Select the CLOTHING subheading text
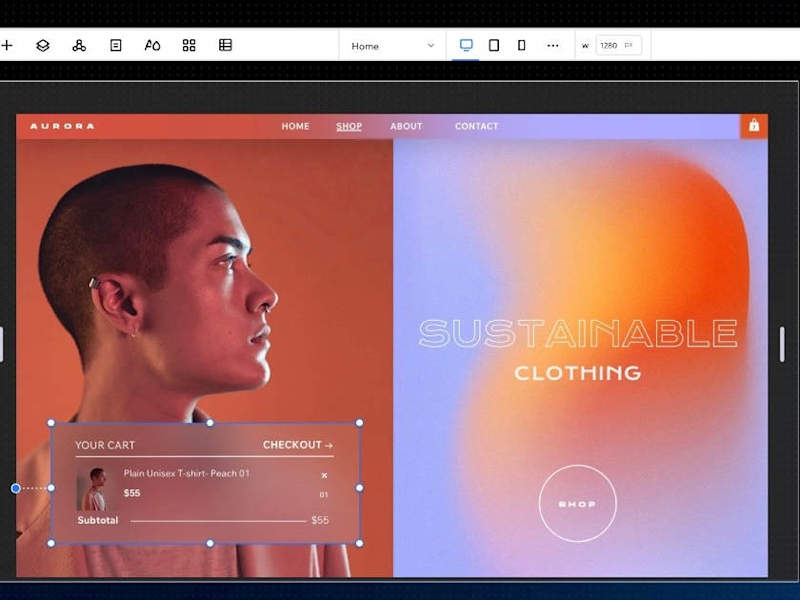Screen dimensions: 800x600 click(x=578, y=373)
